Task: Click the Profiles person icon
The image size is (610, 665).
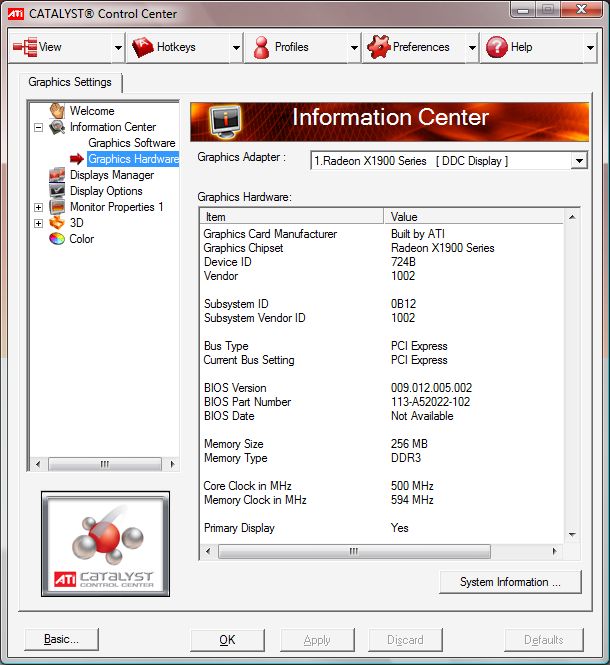Action: pos(261,47)
